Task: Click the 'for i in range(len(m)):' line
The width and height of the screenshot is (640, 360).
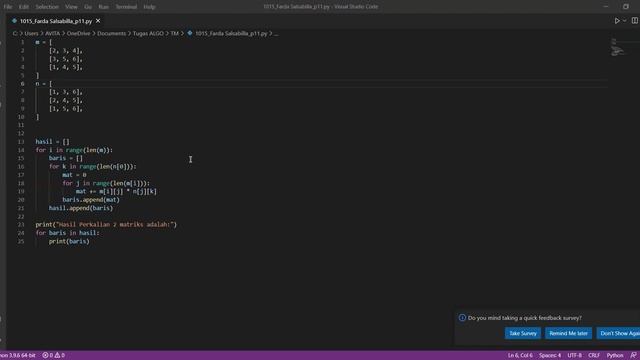Action: pos(74,150)
